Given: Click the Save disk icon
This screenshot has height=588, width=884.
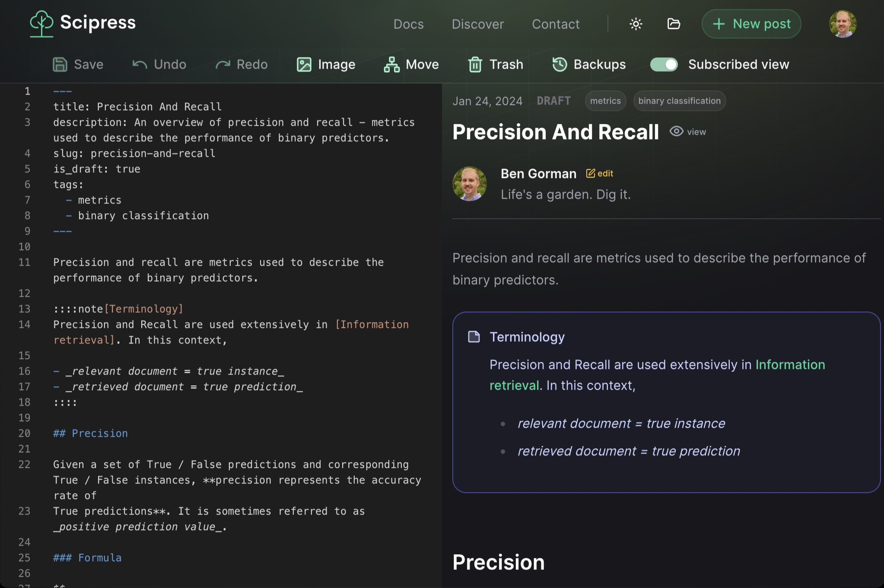Looking at the screenshot, I should pos(60,64).
